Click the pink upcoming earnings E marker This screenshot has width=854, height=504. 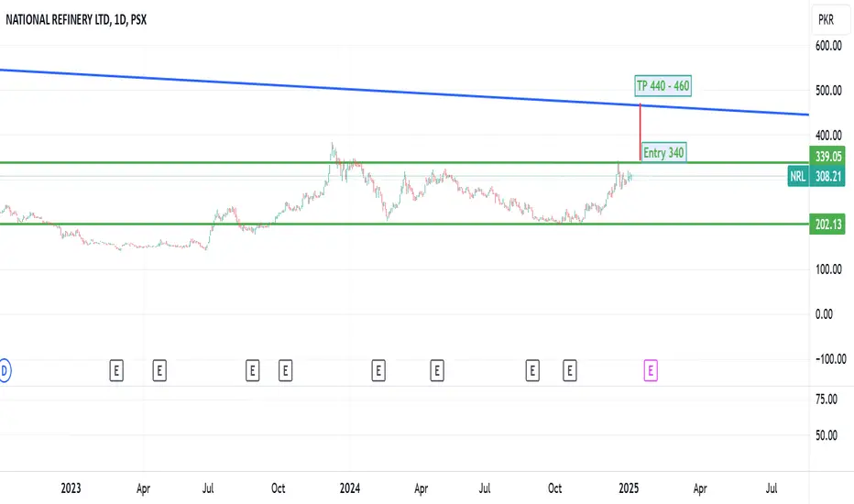tap(651, 371)
